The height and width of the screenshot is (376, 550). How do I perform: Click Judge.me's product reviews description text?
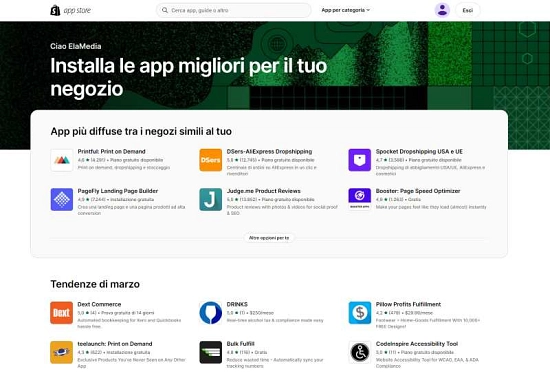pos(282,210)
